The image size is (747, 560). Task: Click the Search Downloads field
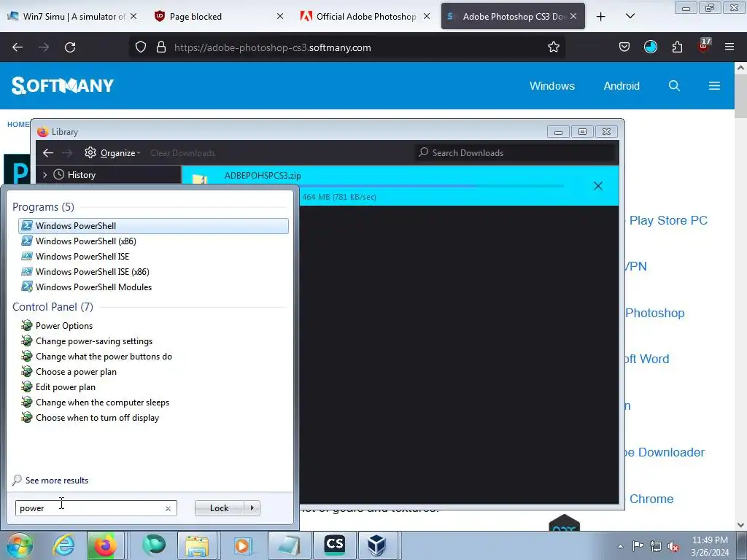[516, 153]
